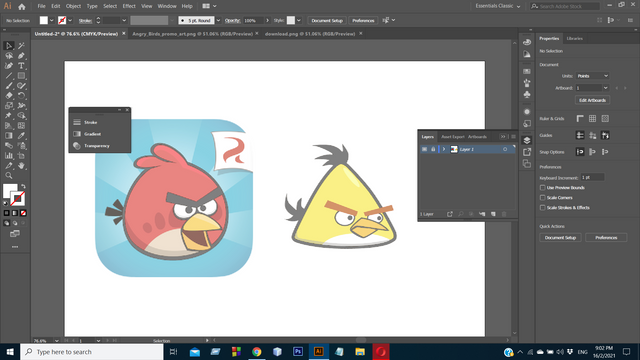Viewport: 640px width, 360px height.
Task: Open the Object menu
Action: click(73, 6)
